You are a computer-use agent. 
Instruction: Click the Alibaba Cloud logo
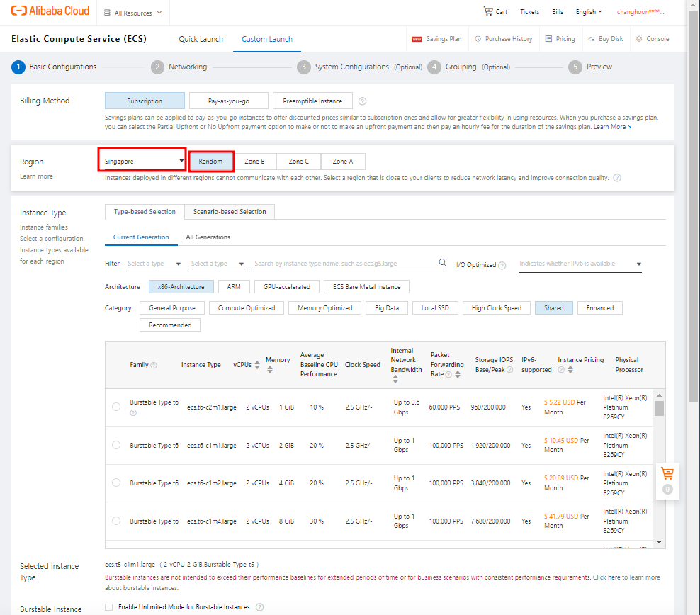[50, 11]
